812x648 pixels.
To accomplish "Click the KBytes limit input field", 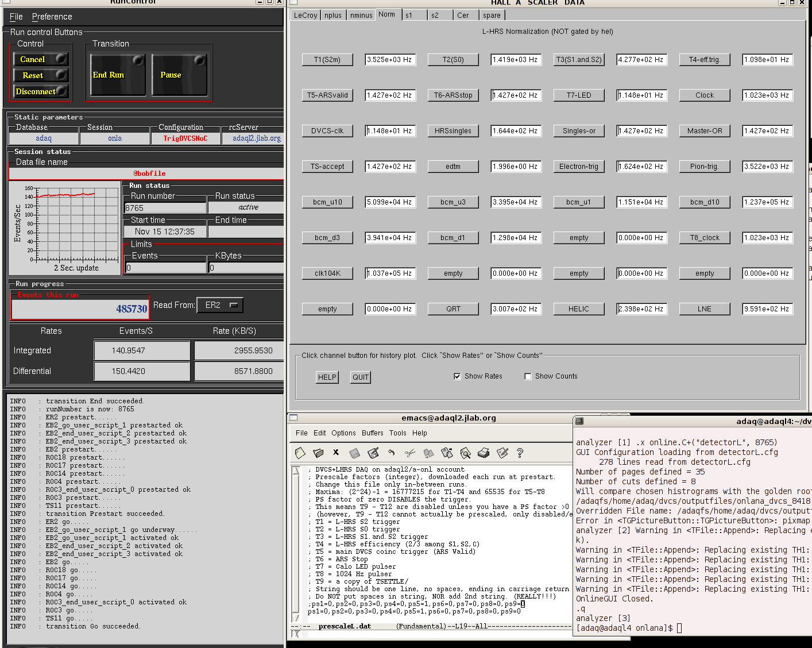I will point(246,268).
